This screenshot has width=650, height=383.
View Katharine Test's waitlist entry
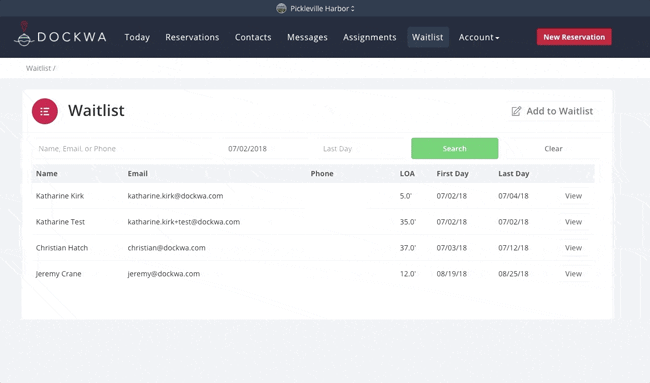point(573,222)
